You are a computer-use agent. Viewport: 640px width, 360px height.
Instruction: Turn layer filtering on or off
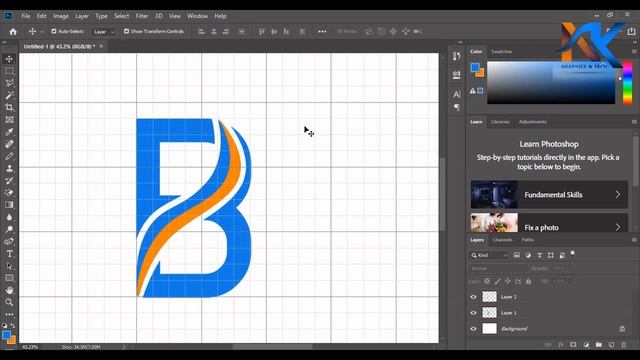[x=573, y=253]
